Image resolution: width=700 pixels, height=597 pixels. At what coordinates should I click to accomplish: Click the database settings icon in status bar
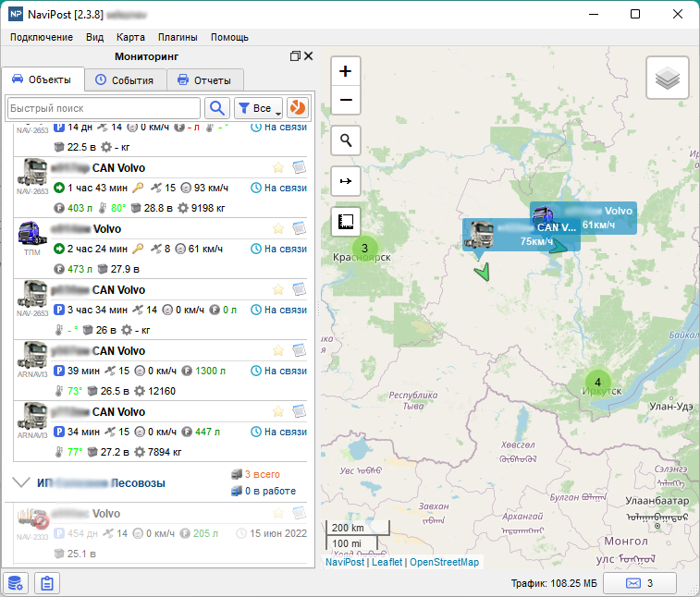click(x=15, y=583)
